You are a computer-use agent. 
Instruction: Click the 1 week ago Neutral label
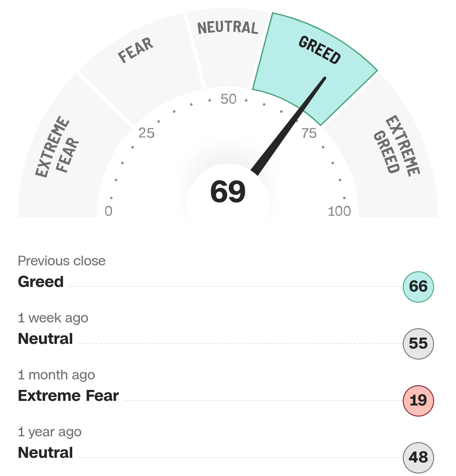click(x=45, y=339)
